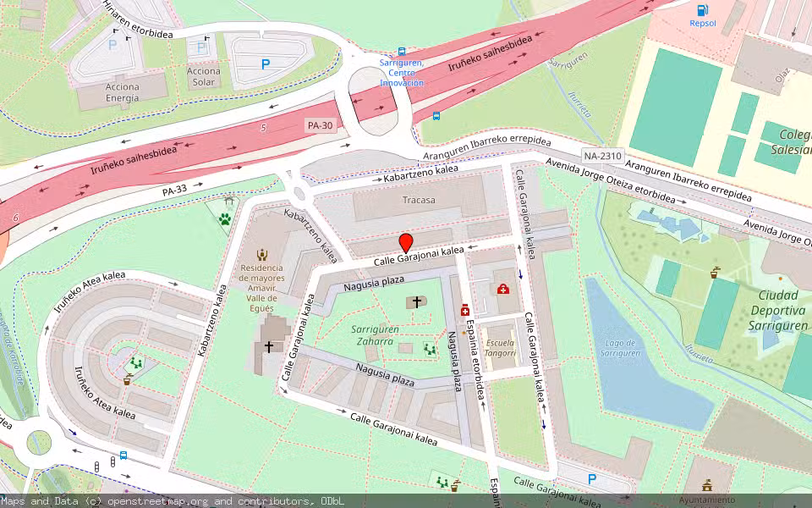
Task: Click the green dog park paw icon
Action: tap(225, 218)
